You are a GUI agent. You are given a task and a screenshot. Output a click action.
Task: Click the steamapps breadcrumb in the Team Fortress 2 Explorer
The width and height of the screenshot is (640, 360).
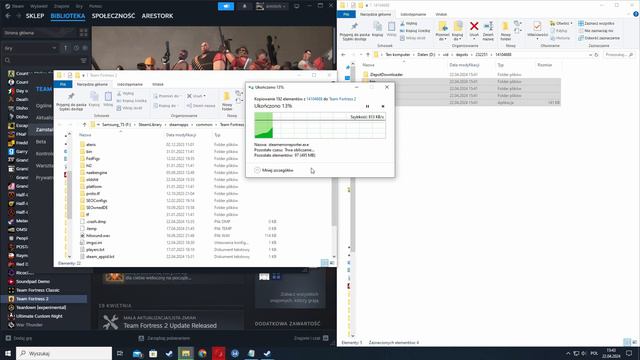[178, 124]
